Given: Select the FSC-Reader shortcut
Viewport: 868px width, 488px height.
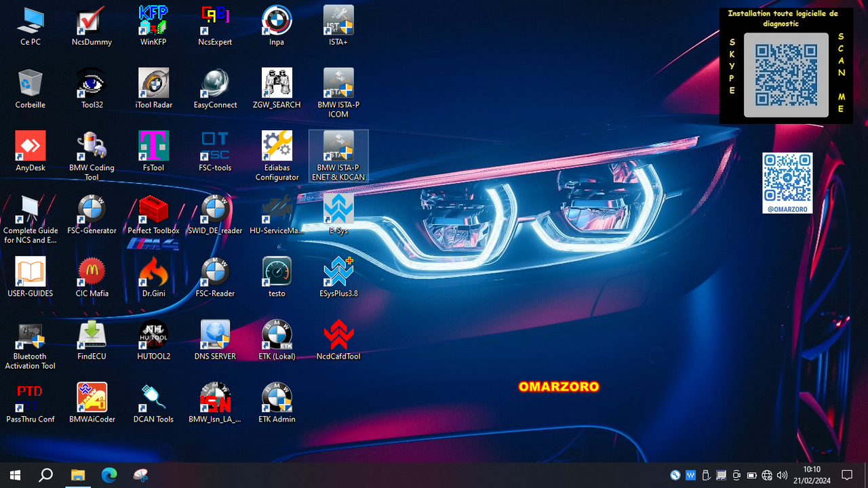Looking at the screenshot, I should coord(215,278).
